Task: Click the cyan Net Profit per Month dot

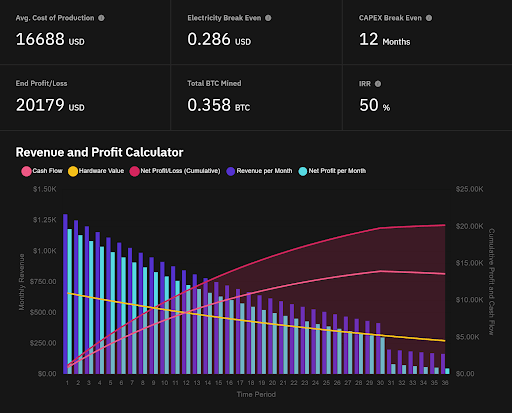Action: click(303, 171)
